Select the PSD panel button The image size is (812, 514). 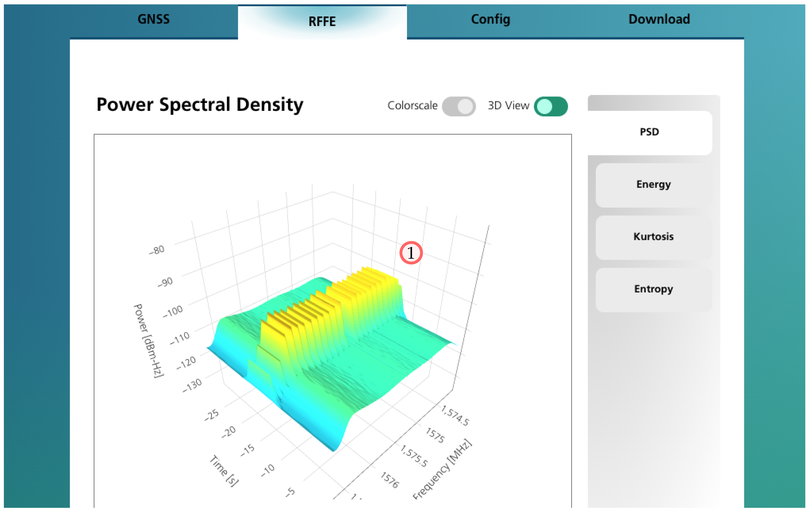649,132
